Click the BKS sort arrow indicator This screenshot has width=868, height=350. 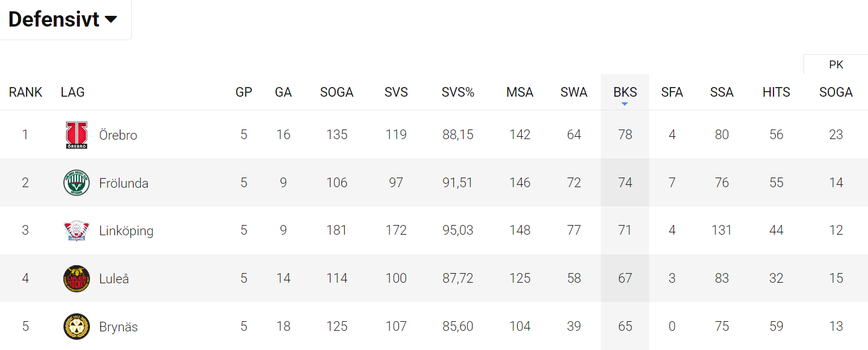click(625, 104)
